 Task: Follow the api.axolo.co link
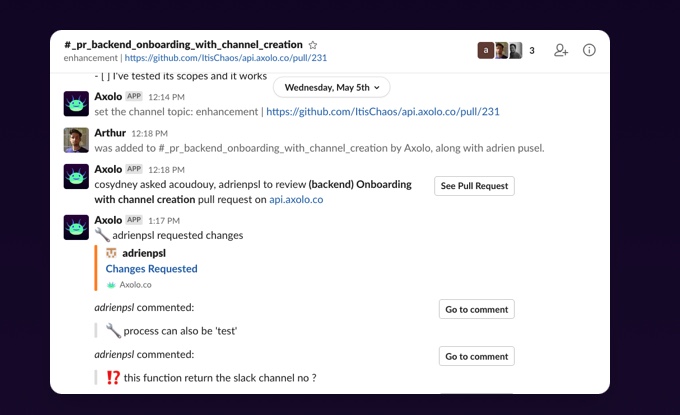coord(296,199)
